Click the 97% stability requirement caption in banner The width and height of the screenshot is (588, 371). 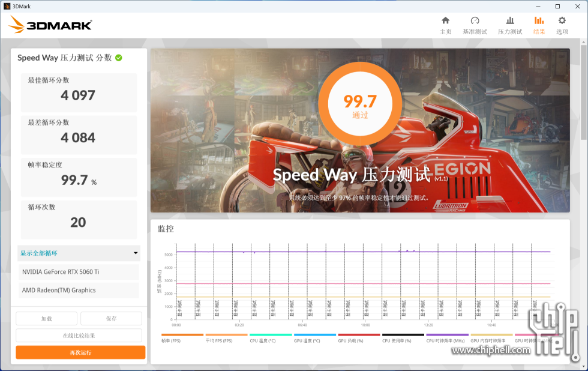tap(359, 198)
